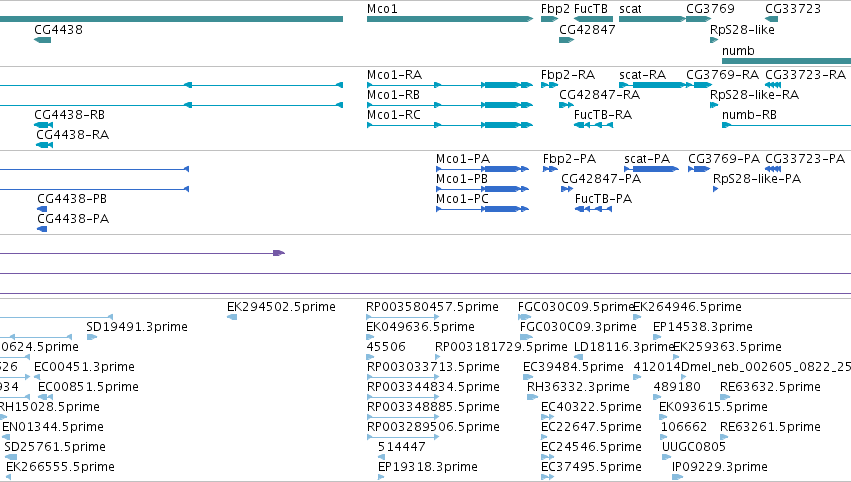Click EST EC39484.5prime
The width and height of the screenshot is (851, 482).
click(573, 367)
